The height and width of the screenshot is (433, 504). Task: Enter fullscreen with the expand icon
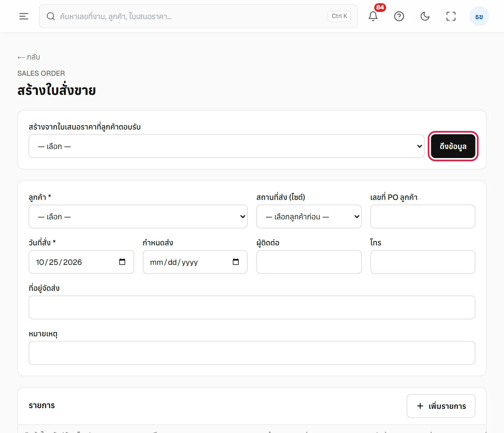click(x=451, y=16)
